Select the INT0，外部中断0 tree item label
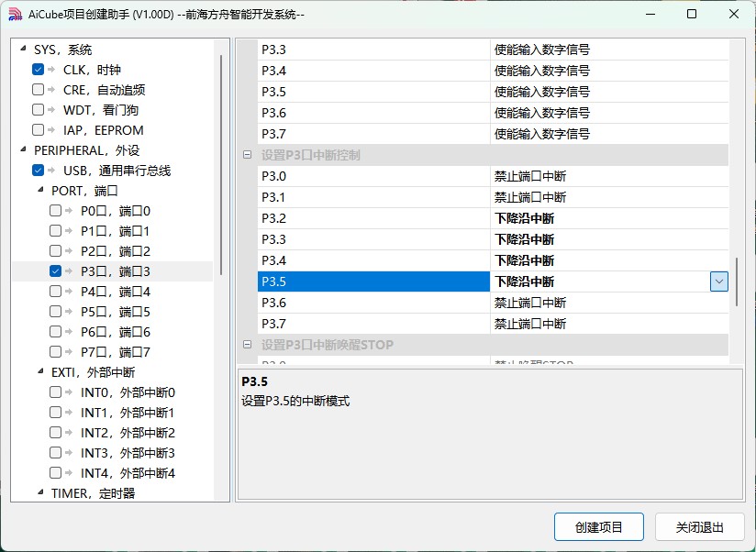This screenshot has width=756, height=552. coord(128,392)
